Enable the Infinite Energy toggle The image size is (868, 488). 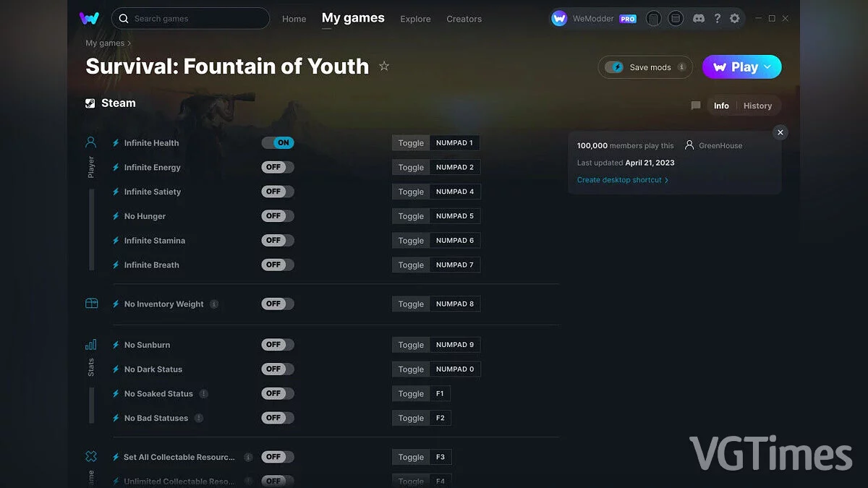click(x=278, y=167)
